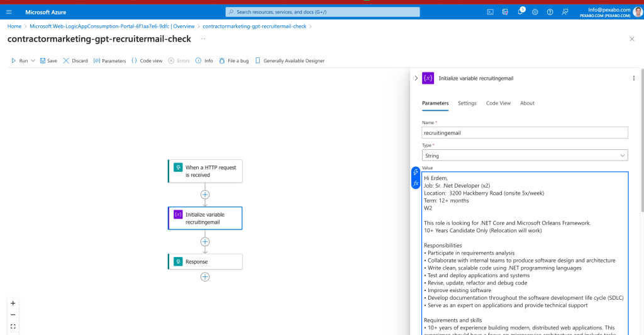Open the Azure portal hamburger menu

pyautogui.click(x=9, y=13)
